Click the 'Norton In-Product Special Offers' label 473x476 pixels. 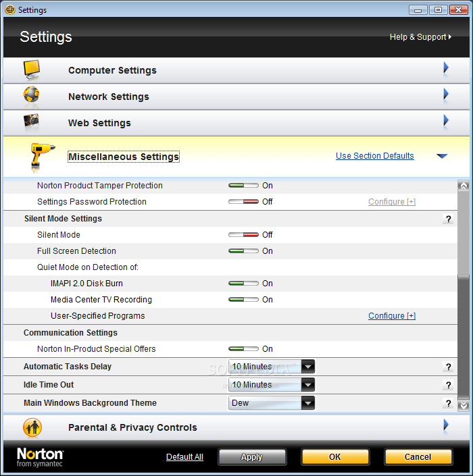click(x=97, y=349)
